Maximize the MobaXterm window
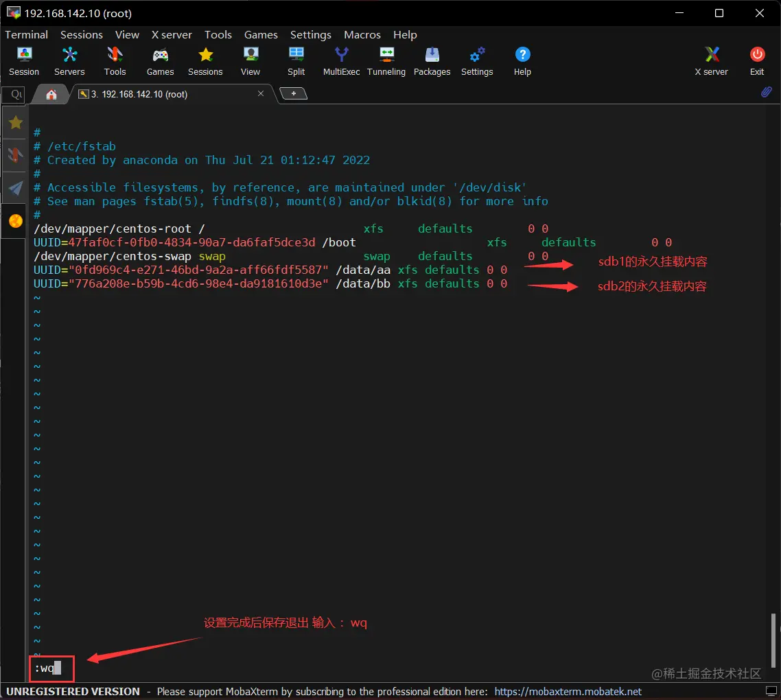 pos(719,13)
